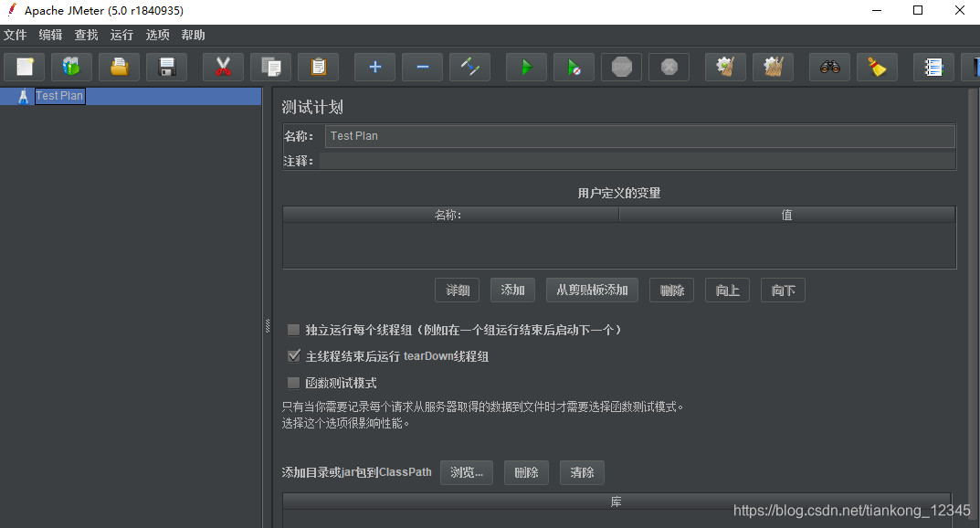The image size is (980, 528).
Task: Click the 清除 ClassPath button
Action: [582, 472]
